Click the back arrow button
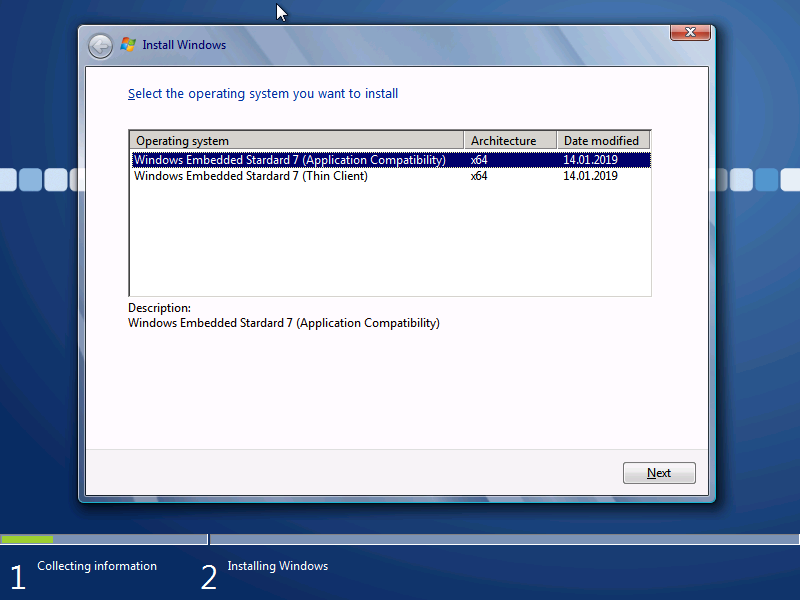Screen dimensions: 800x600 (100, 46)
